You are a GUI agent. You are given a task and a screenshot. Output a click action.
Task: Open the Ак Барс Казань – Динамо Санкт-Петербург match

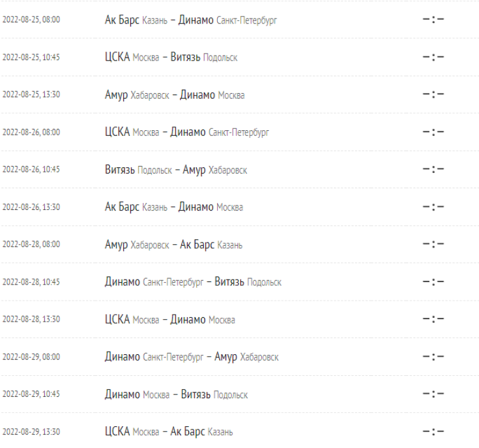(190, 20)
